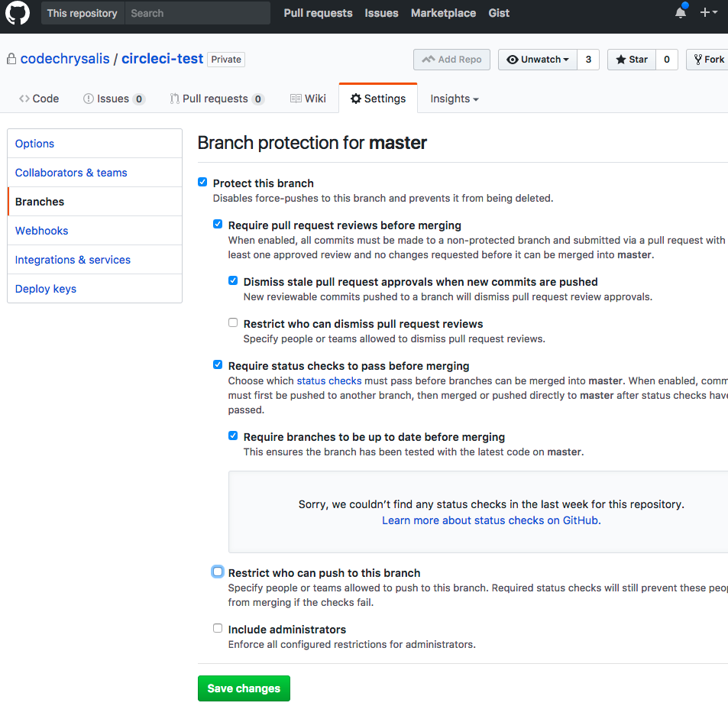Open Marketplace from the top navigation
This screenshot has width=728, height=706.
pyautogui.click(x=443, y=13)
